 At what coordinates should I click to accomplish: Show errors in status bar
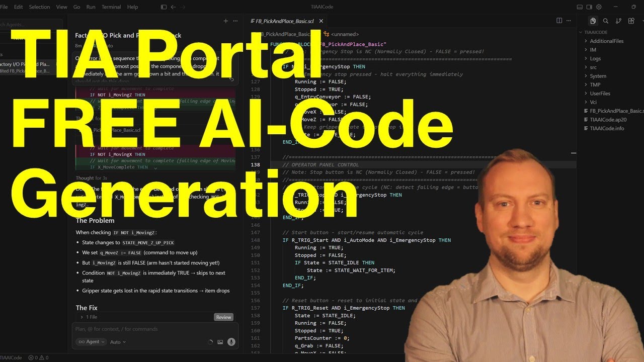pos(33,357)
